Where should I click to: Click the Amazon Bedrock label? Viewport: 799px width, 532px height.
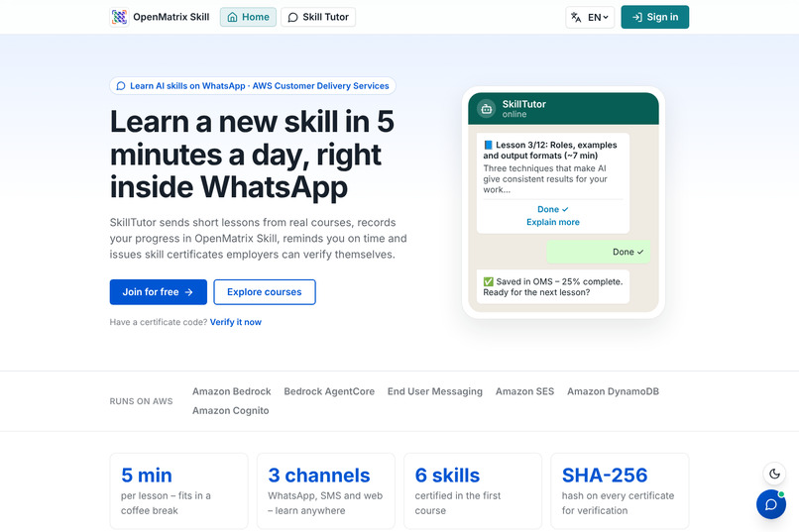click(x=231, y=391)
